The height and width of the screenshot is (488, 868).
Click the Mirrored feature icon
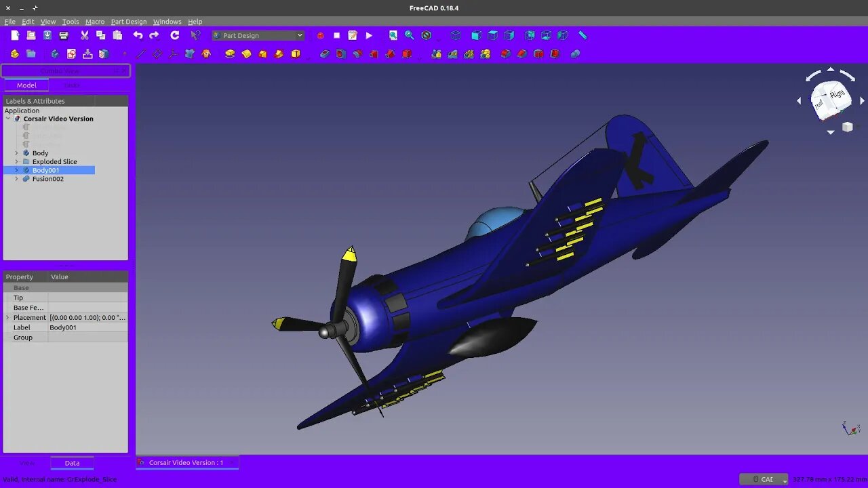436,54
